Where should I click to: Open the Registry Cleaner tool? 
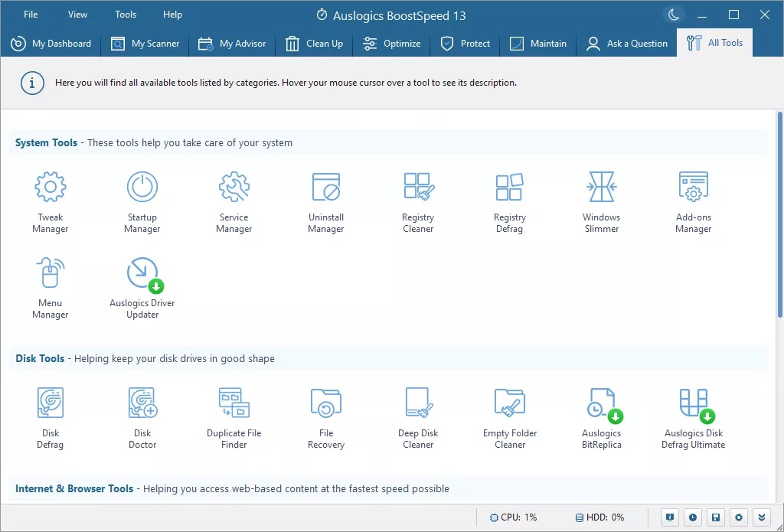pyautogui.click(x=418, y=201)
